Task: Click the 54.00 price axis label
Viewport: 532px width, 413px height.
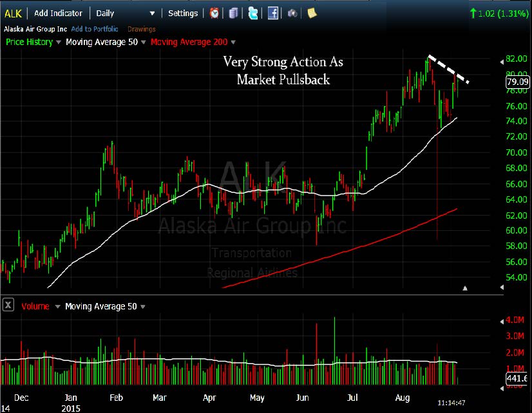Action: 517,277
